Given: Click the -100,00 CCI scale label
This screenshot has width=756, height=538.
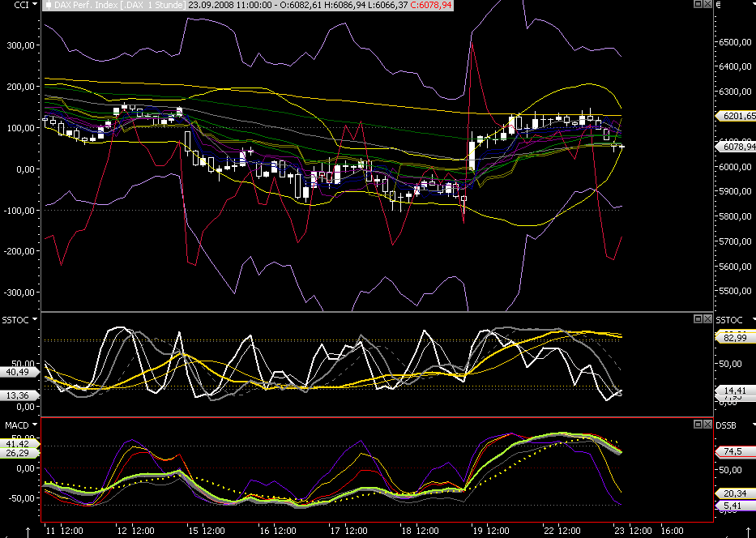Looking at the screenshot, I should (x=19, y=211).
